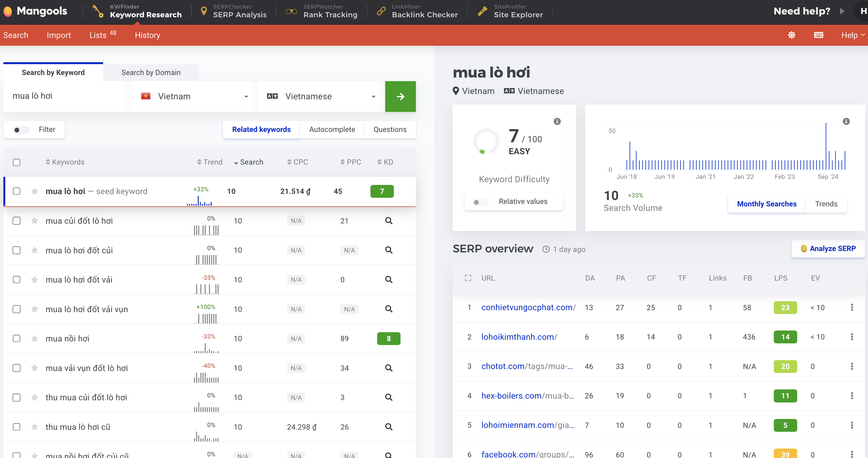
Task: Switch chart to Trends tab
Action: coord(826,204)
